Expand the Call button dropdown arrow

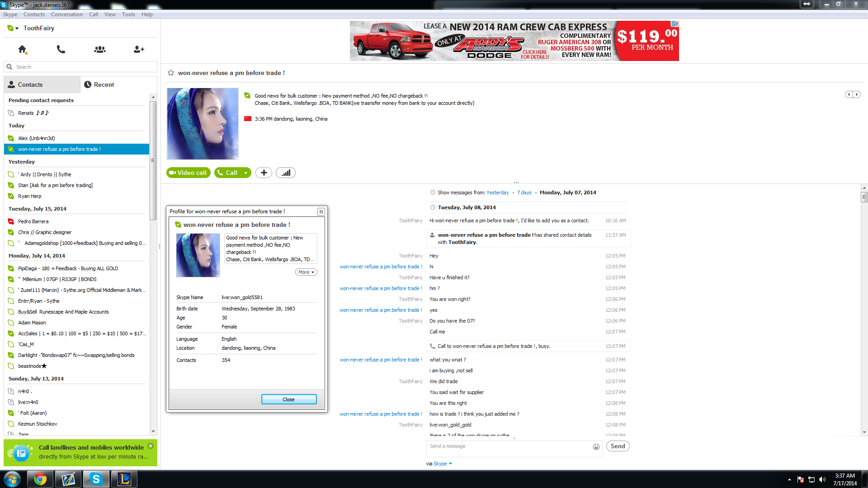pos(245,173)
